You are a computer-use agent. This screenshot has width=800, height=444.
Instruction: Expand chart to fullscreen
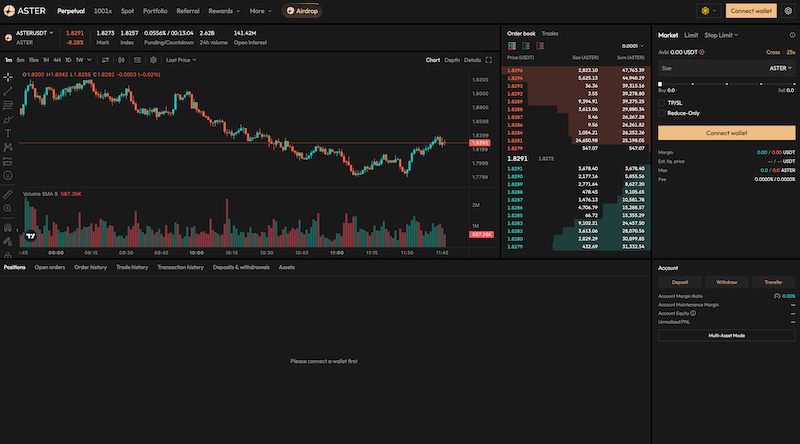[489, 60]
